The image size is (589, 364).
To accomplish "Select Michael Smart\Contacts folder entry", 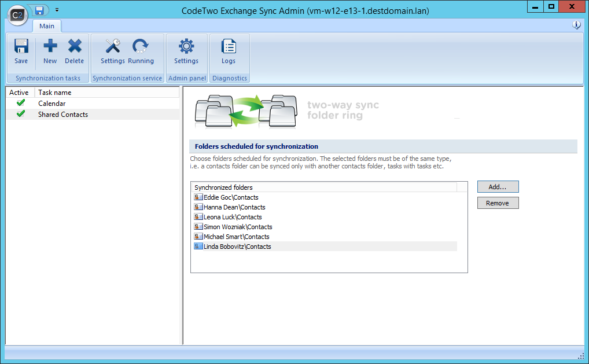I will (325, 236).
